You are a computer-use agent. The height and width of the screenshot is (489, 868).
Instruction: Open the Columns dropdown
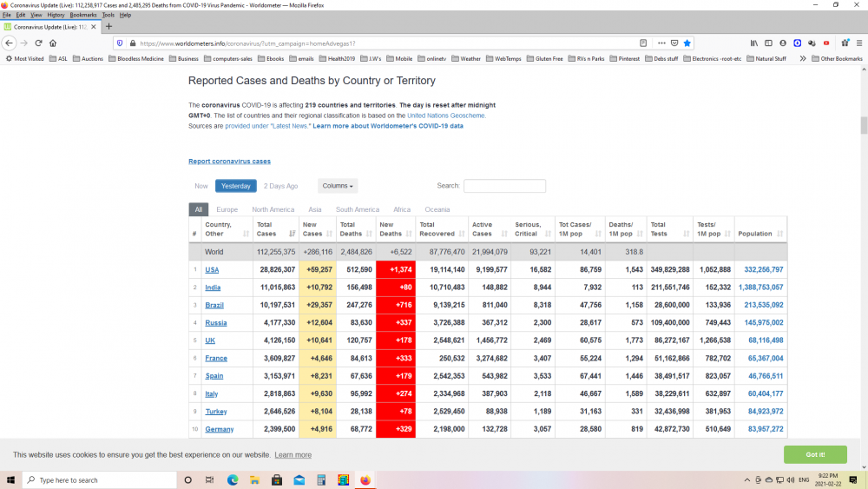(x=338, y=186)
